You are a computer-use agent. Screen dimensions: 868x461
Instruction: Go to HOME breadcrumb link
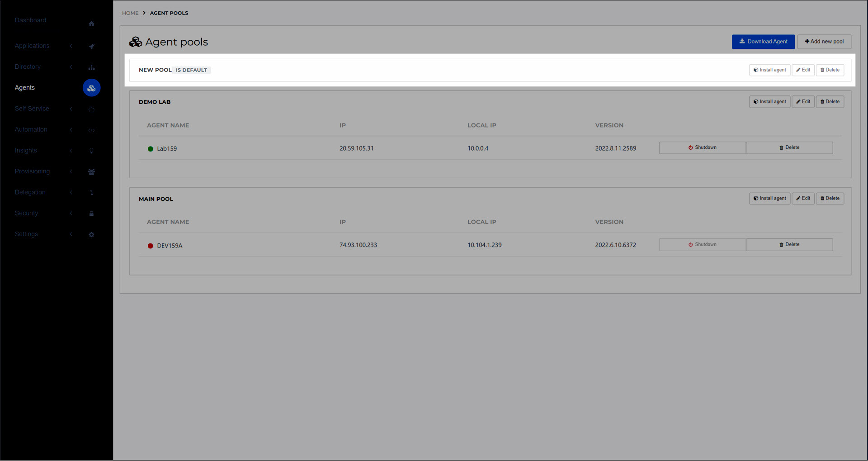tap(130, 13)
